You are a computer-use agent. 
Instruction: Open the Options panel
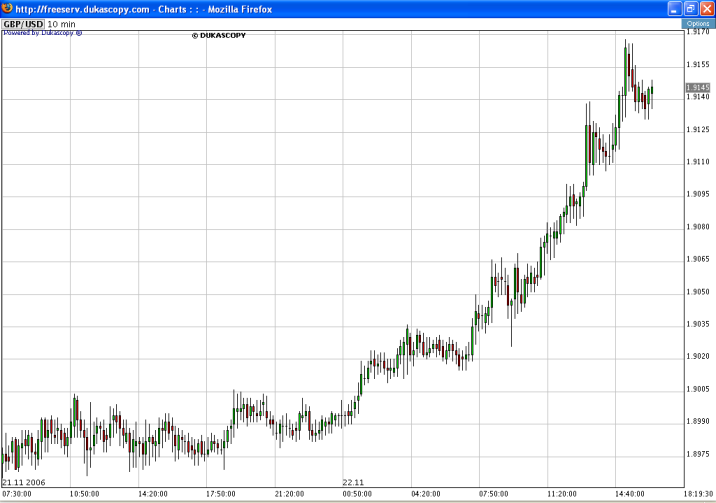point(697,23)
